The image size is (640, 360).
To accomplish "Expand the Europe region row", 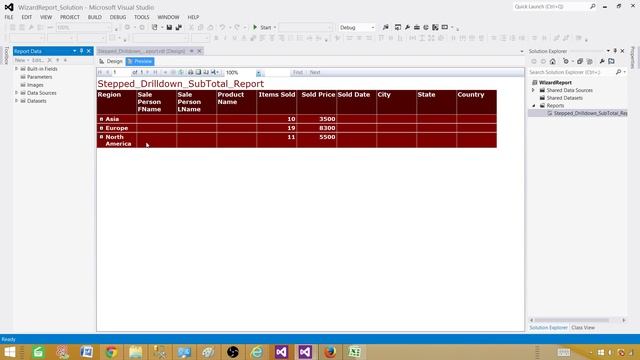I will [101, 128].
